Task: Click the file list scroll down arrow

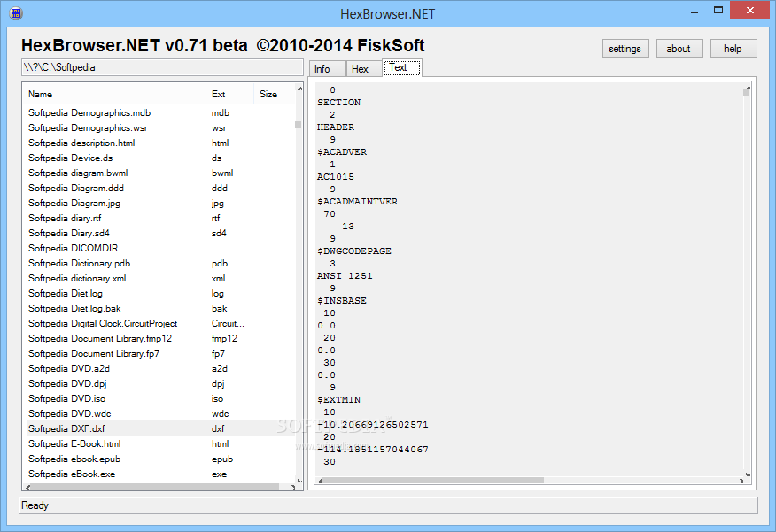Action: [299, 480]
